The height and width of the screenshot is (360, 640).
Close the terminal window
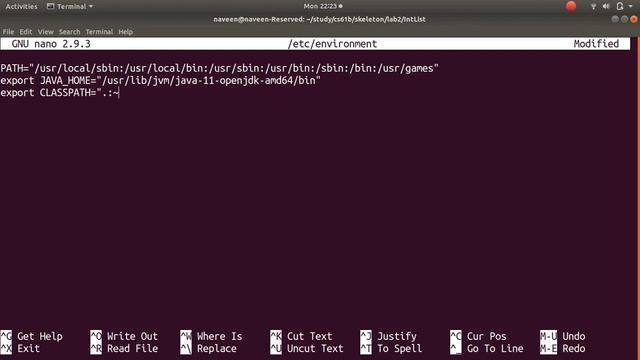coord(633,19)
